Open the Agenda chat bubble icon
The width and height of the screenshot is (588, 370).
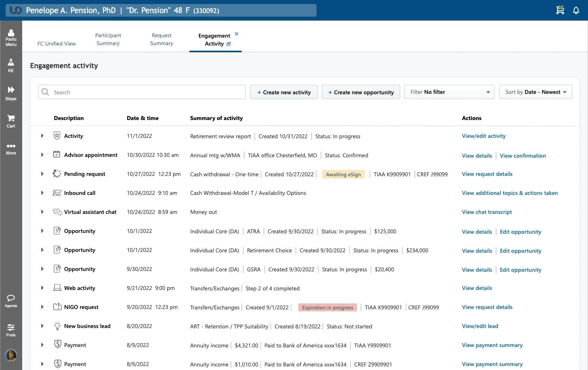[x=11, y=301]
